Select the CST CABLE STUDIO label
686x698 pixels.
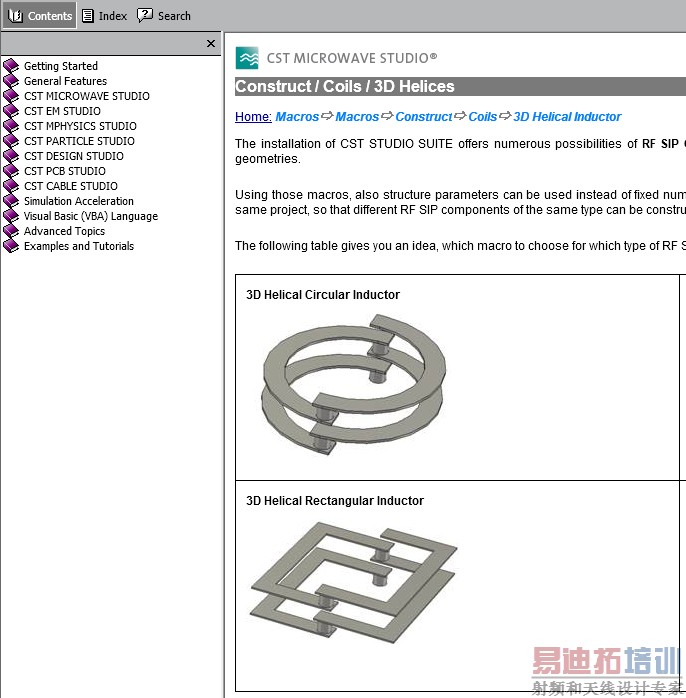(71, 186)
